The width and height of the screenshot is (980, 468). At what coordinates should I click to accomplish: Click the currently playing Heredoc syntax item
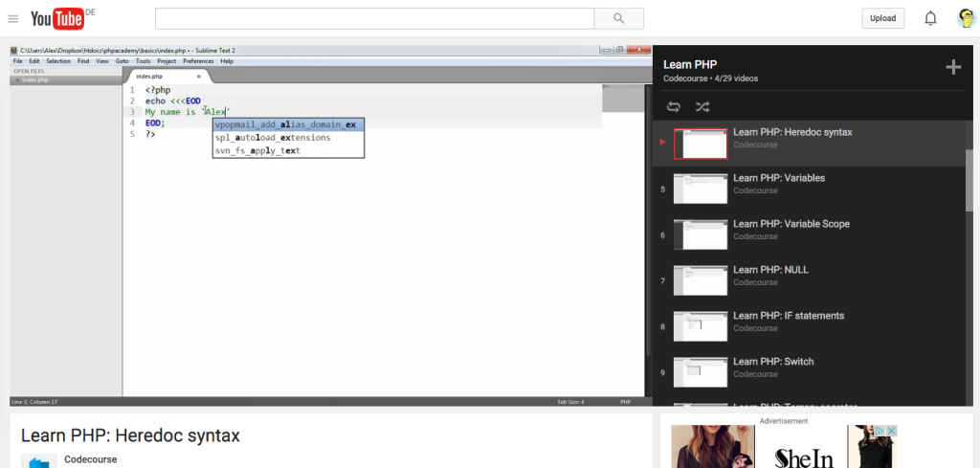[x=791, y=133]
